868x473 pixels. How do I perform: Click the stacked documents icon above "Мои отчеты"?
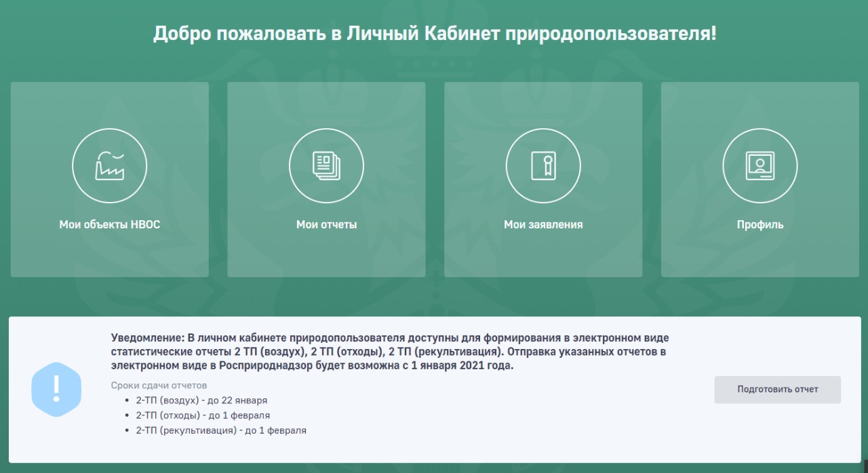coord(326,165)
